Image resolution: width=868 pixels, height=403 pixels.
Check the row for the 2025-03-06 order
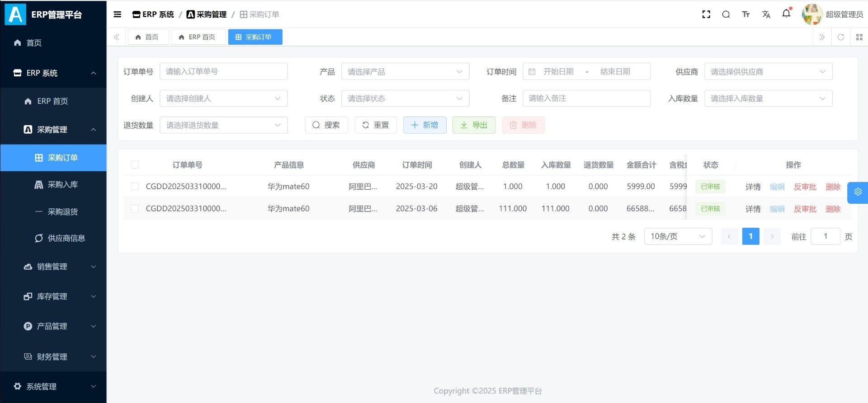click(x=135, y=209)
